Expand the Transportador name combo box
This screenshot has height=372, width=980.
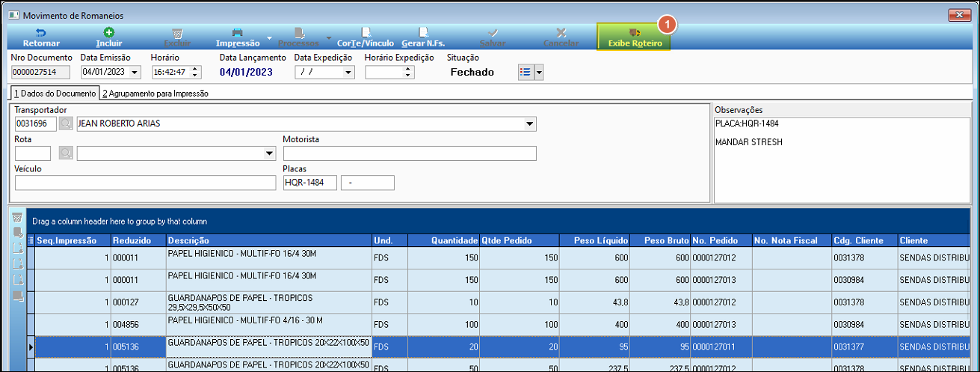tap(530, 124)
